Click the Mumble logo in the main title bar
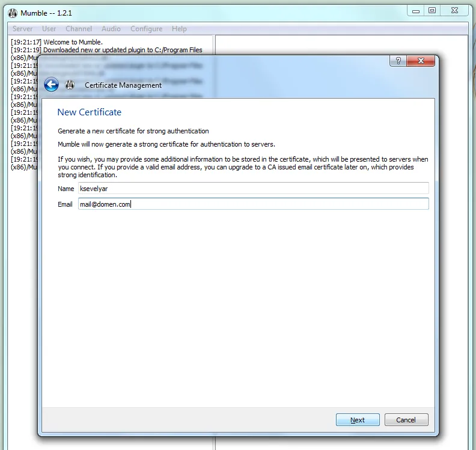 [13, 13]
